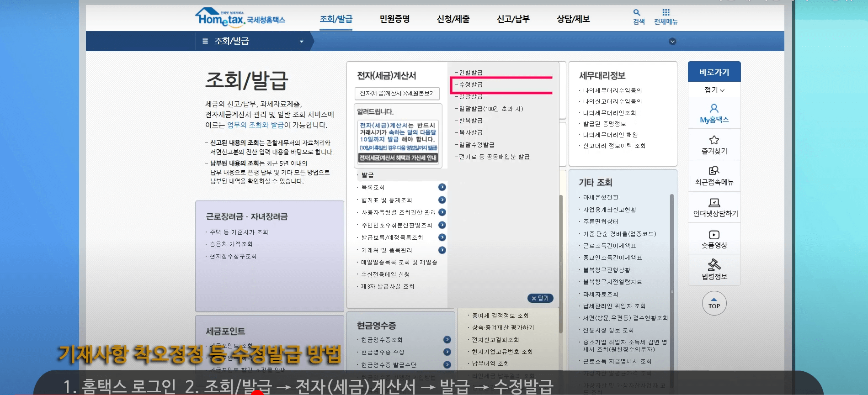The width and height of the screenshot is (868, 395).
Task: Select 건별발급 submenu link
Action: tap(471, 73)
